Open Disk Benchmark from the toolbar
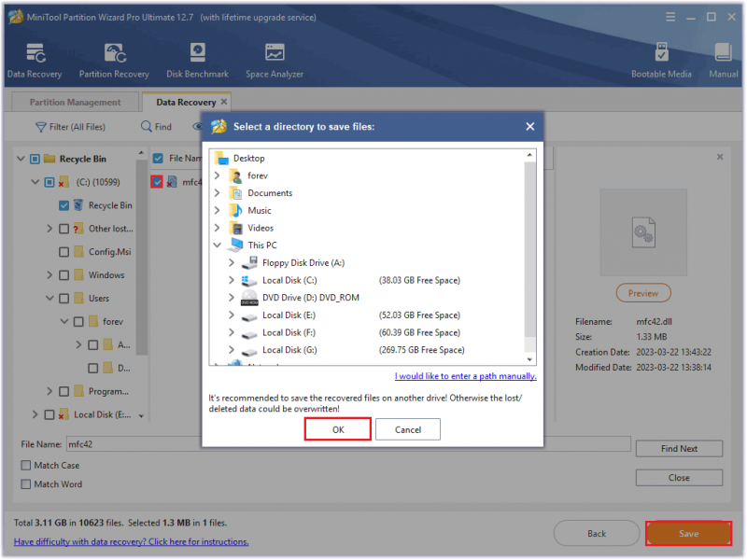The height and width of the screenshot is (560, 747). coord(197,53)
